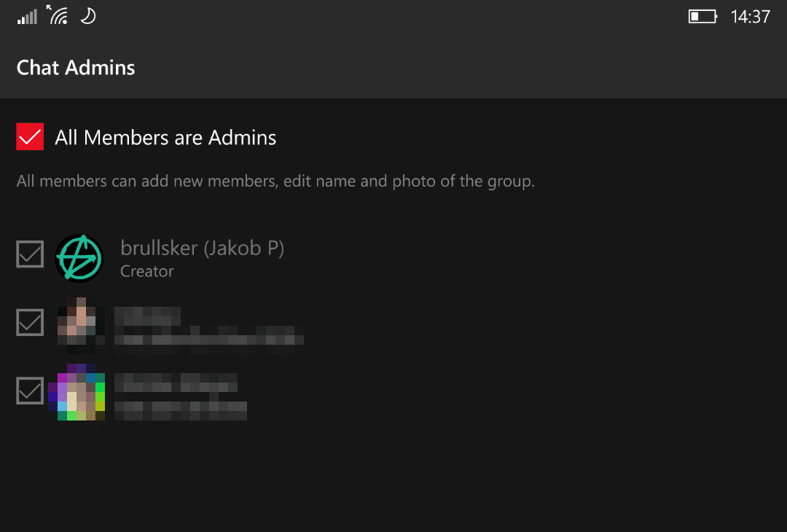The width and height of the screenshot is (787, 532).
Task: Tap the quiet hours moon icon
Action: 88,16
